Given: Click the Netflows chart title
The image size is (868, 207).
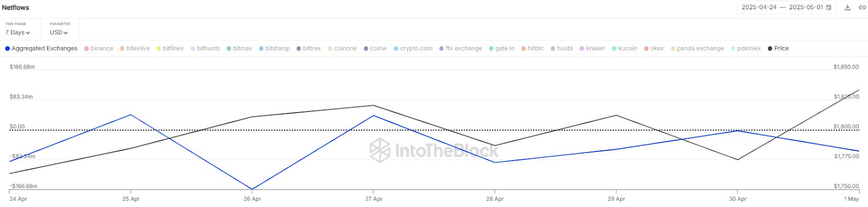Looking at the screenshot, I should click(x=16, y=8).
